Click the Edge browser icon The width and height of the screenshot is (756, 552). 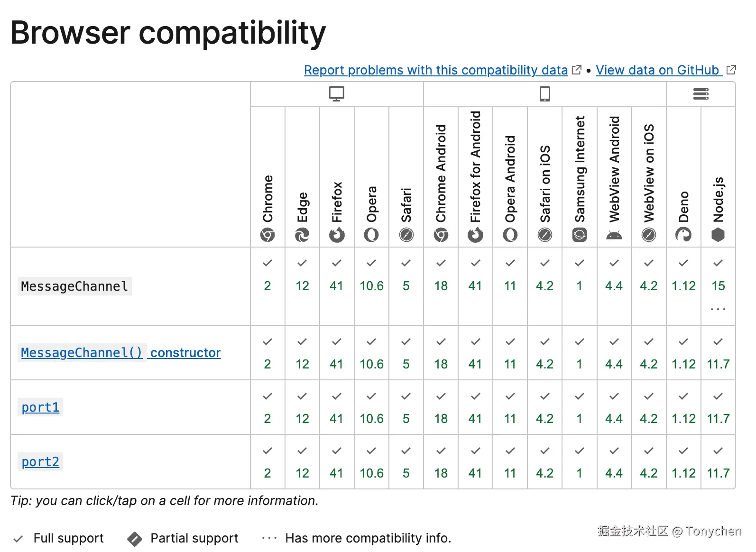302,235
